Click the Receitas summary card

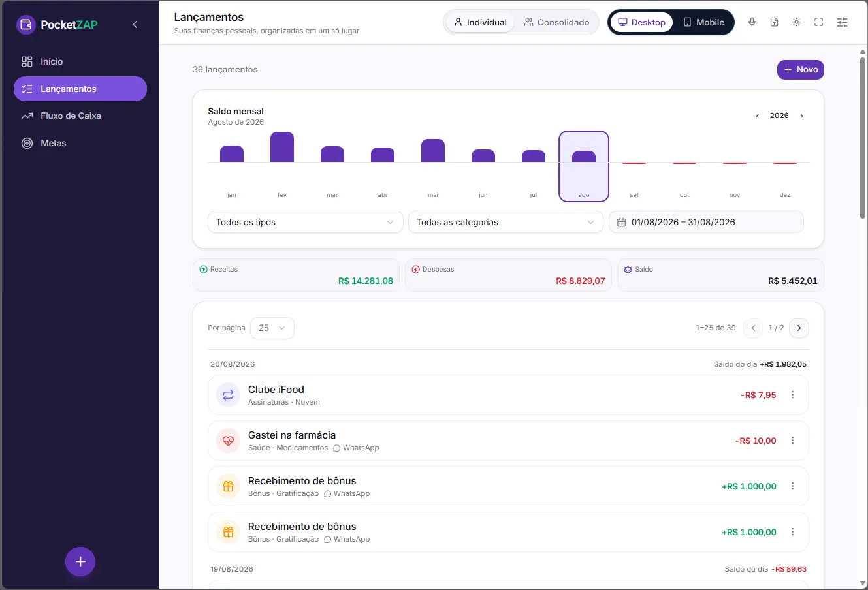(x=297, y=275)
